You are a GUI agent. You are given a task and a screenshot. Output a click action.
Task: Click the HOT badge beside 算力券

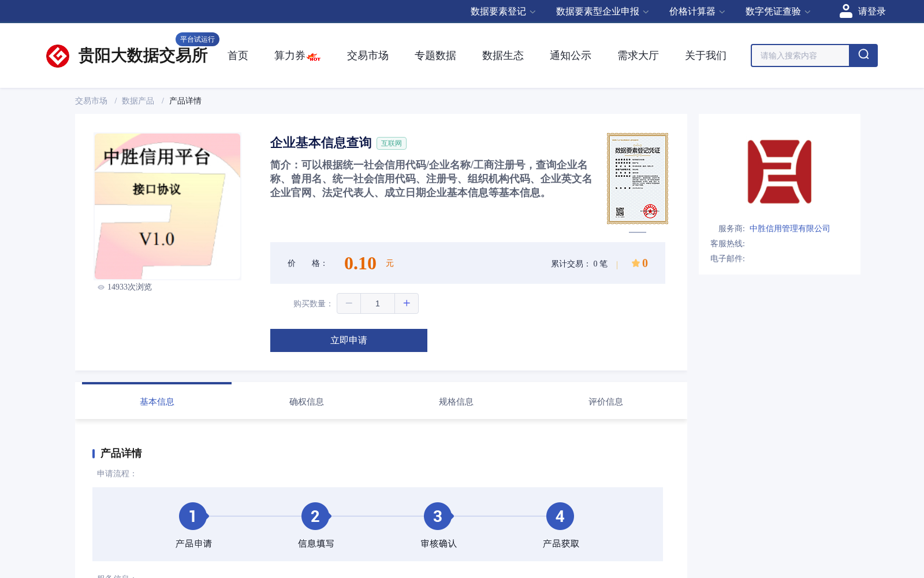pyautogui.click(x=314, y=57)
